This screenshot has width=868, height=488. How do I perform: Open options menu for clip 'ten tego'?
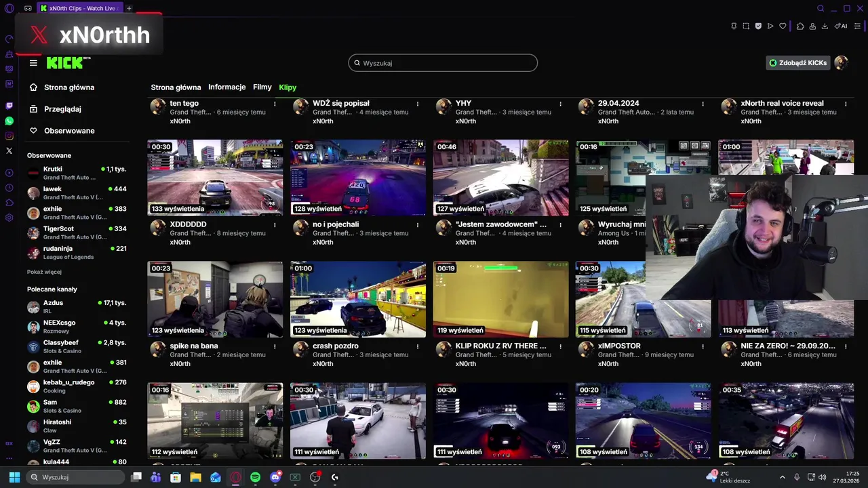click(275, 104)
